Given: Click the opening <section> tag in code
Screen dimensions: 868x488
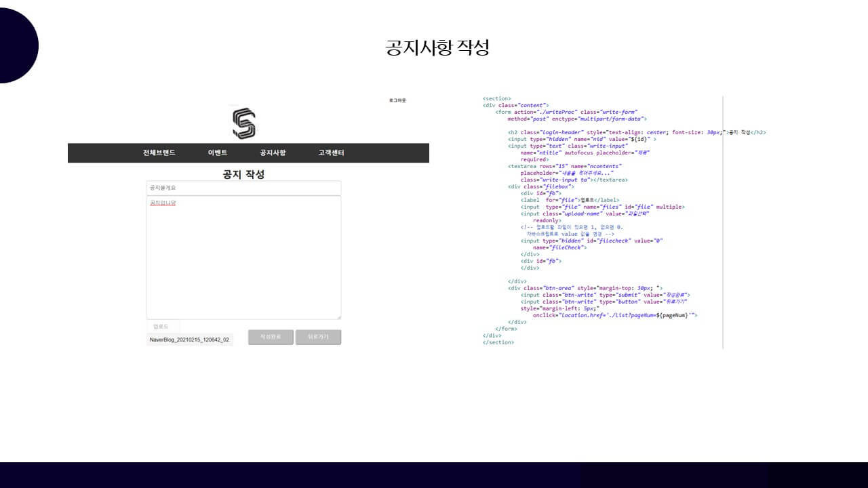Looking at the screenshot, I should click(x=497, y=99).
